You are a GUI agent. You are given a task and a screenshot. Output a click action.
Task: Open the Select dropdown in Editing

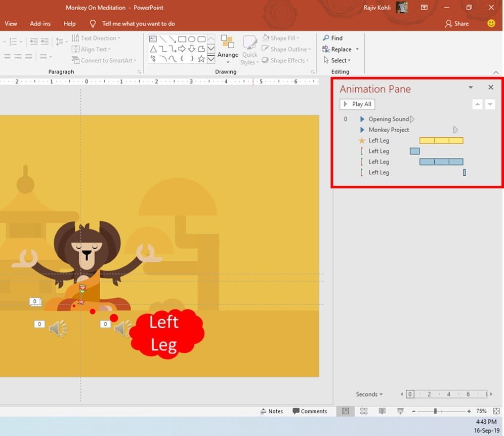pos(337,60)
